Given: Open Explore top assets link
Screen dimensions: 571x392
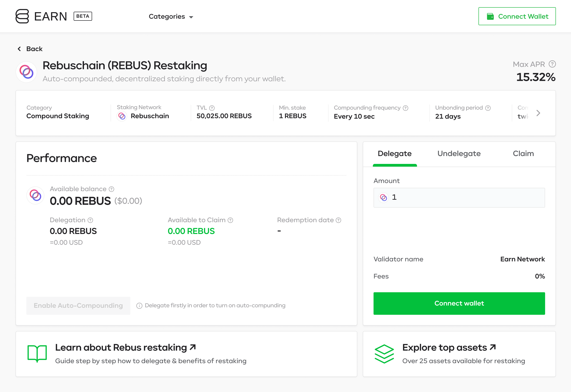Looking at the screenshot, I should 449,347.
